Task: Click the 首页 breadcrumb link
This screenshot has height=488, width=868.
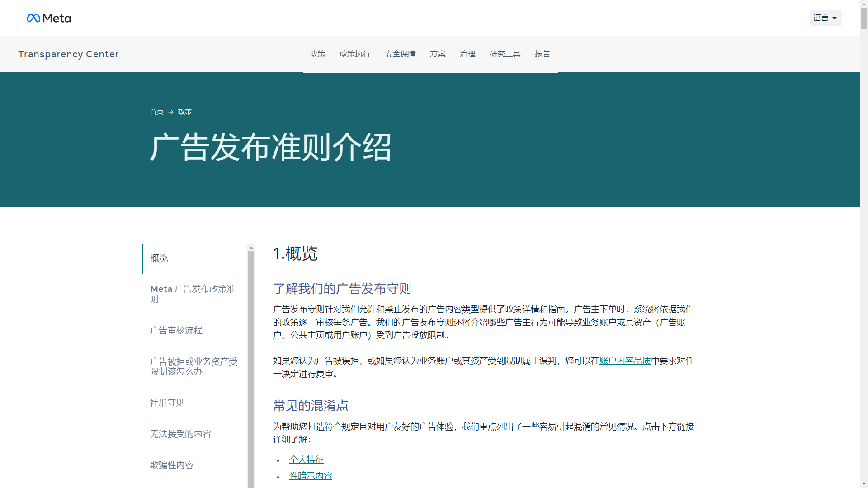Action: point(156,112)
